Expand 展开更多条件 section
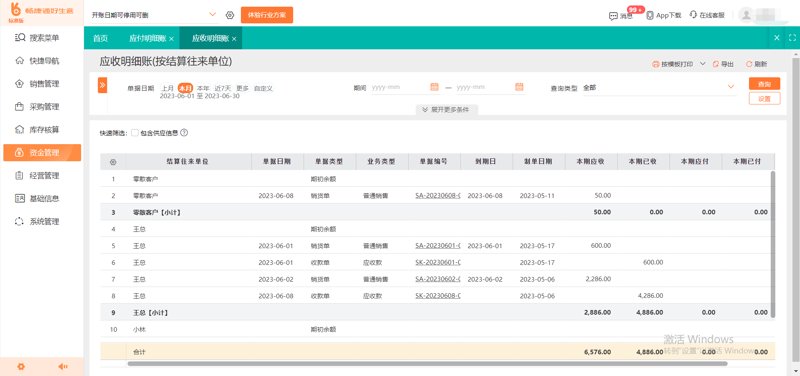800x376 pixels. [447, 110]
